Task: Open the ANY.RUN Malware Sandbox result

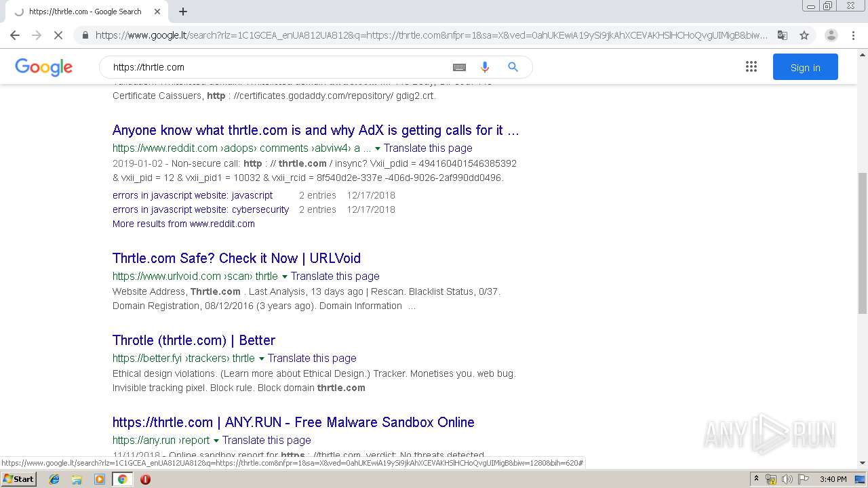Action: click(294, 422)
